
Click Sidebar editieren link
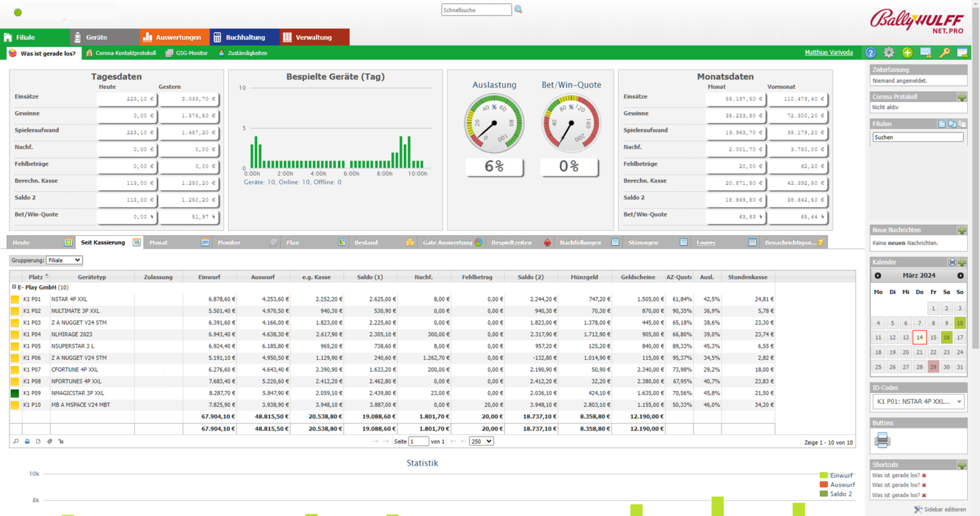click(x=944, y=510)
